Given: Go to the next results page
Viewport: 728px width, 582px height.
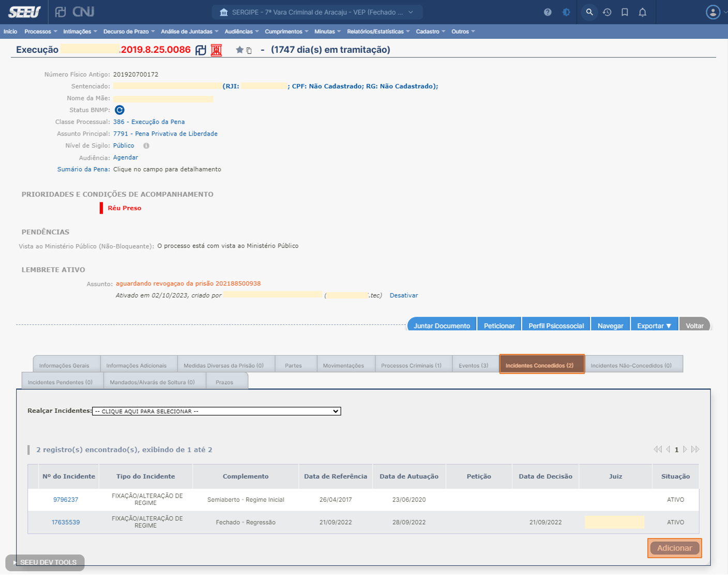Looking at the screenshot, I should (685, 449).
